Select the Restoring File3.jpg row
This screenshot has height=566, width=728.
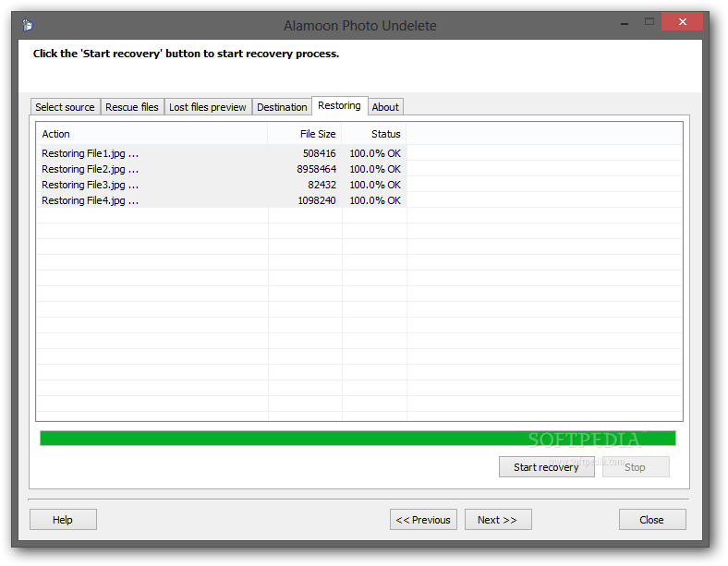pyautogui.click(x=221, y=185)
